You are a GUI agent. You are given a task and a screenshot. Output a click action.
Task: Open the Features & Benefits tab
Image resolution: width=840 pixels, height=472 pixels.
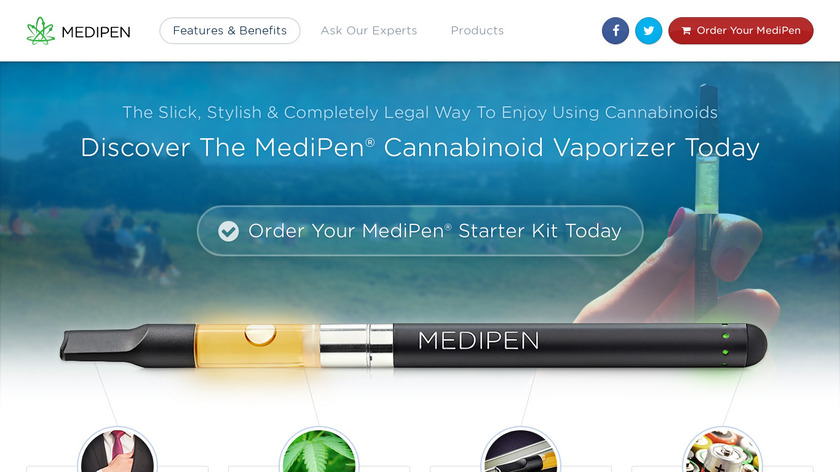(230, 31)
